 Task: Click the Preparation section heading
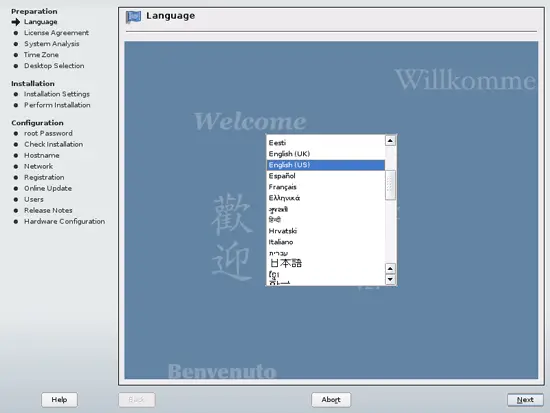coord(34,11)
